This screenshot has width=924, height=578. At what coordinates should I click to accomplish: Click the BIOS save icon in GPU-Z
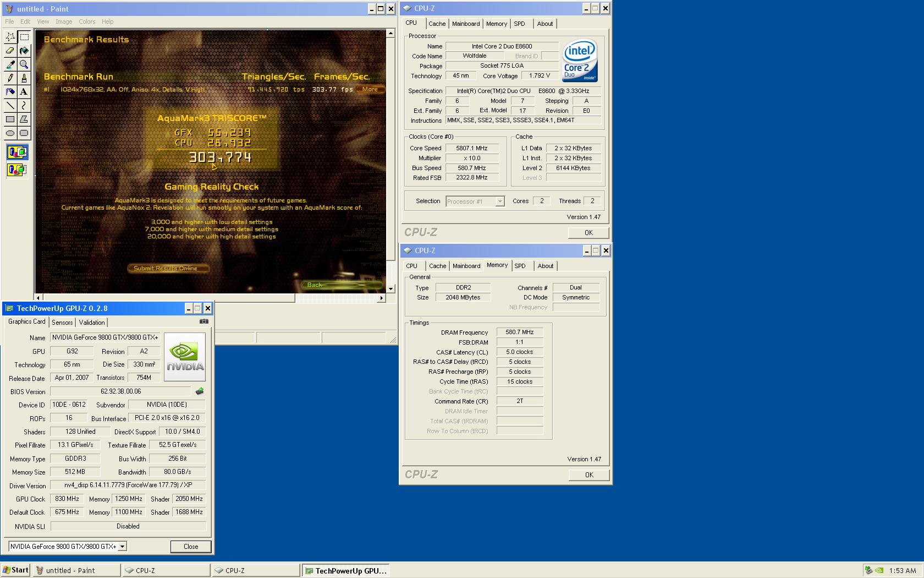[200, 391]
